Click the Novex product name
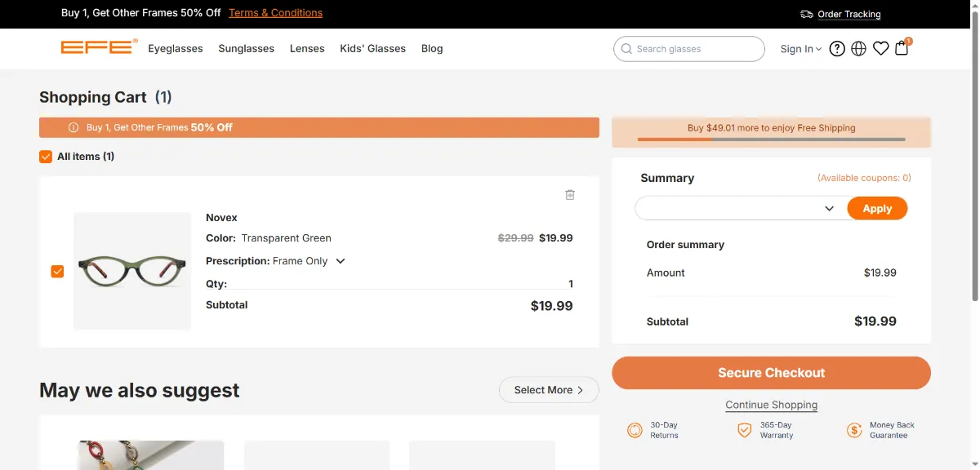The height and width of the screenshot is (470, 980). [221, 218]
